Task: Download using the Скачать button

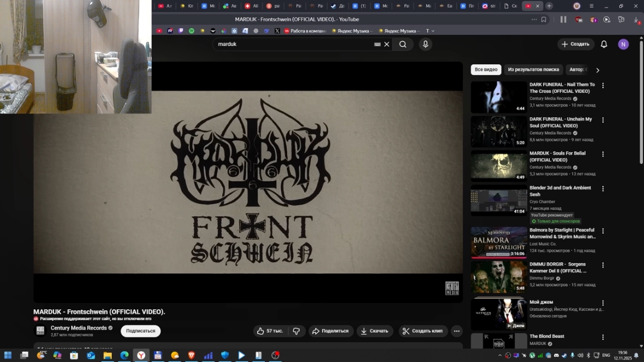Action: coord(375,331)
